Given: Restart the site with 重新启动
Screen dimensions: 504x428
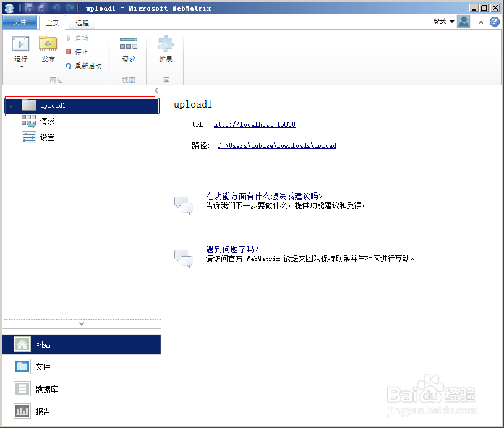Looking at the screenshot, I should click(x=83, y=66).
